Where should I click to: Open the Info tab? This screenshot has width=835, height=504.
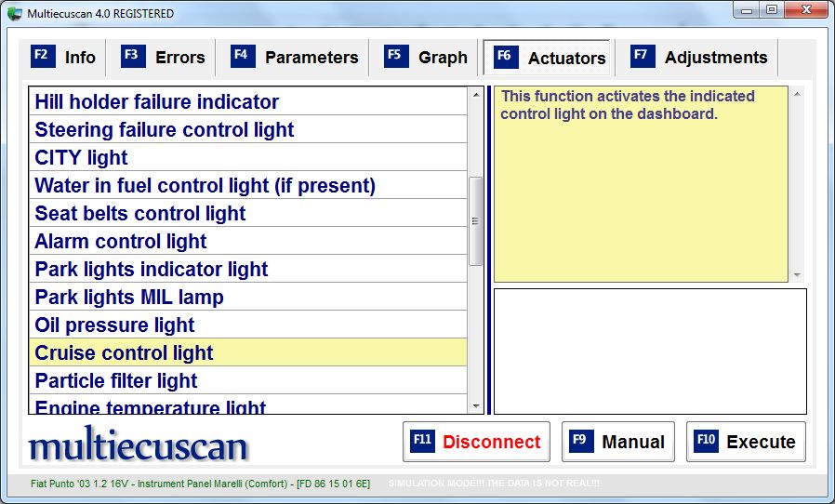click(x=64, y=57)
